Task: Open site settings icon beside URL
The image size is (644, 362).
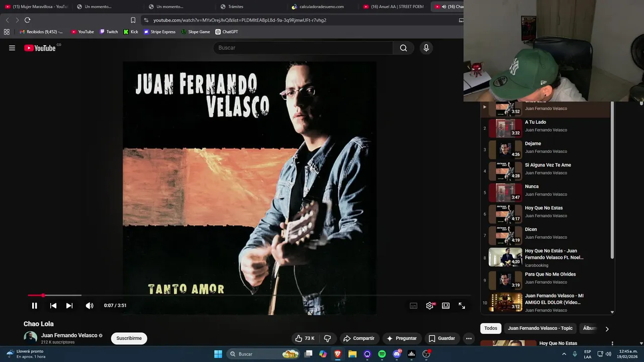Action: pos(146,20)
